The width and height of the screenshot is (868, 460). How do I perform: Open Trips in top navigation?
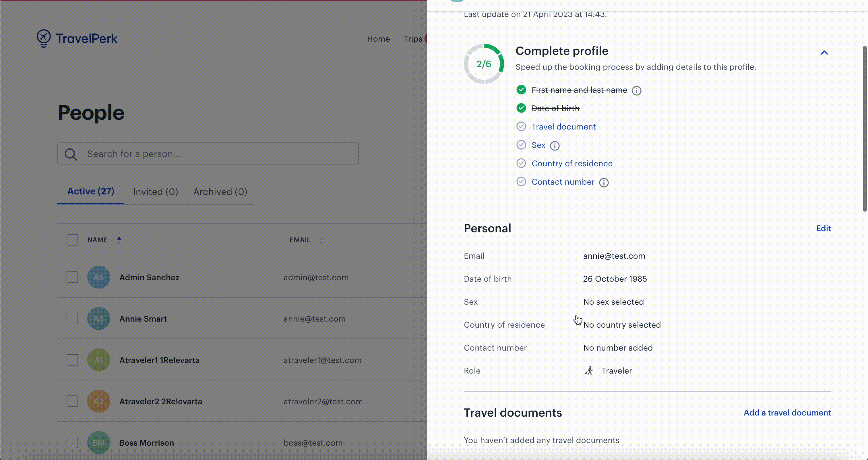(413, 39)
